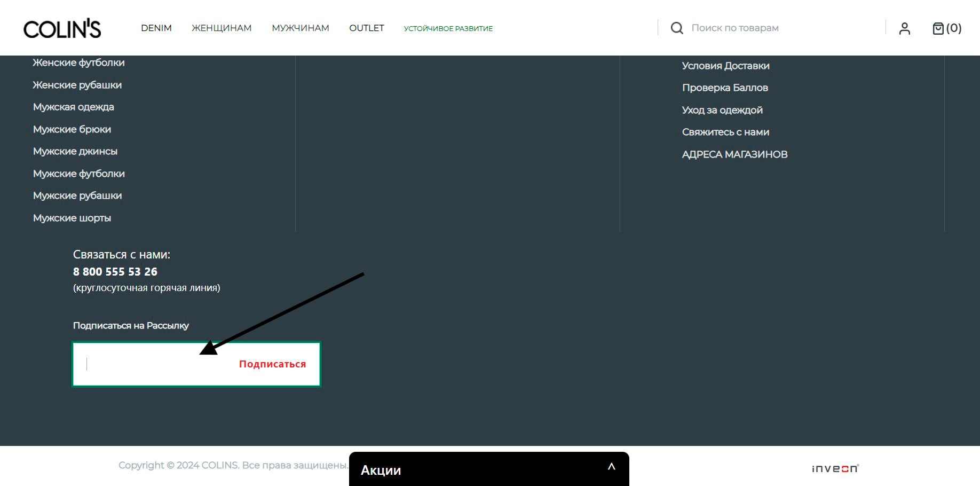Image resolution: width=980 pixels, height=486 pixels.
Task: Expand the Акции panel chevron
Action: coord(612,467)
